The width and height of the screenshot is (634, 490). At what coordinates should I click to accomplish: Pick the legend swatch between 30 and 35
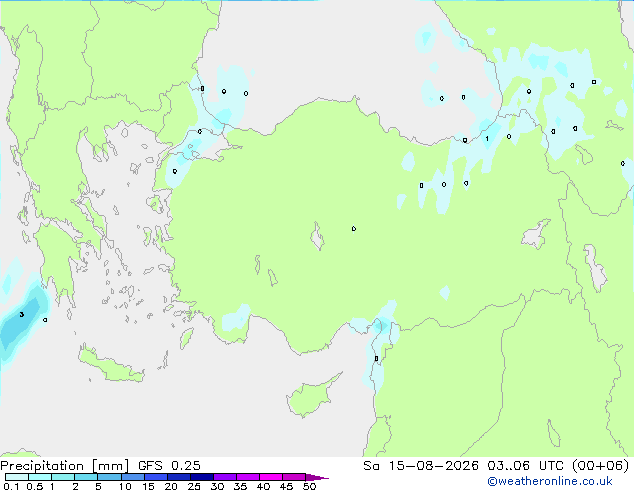(x=224, y=477)
